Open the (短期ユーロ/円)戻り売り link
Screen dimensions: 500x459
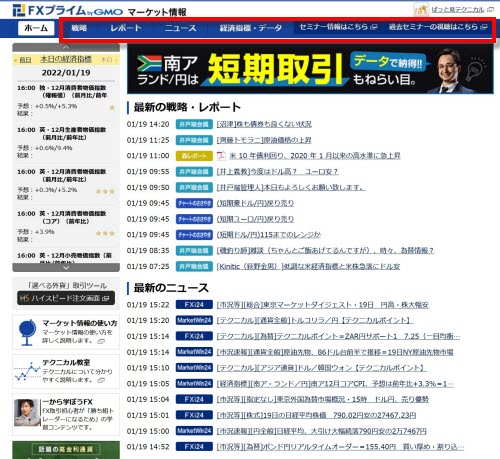coord(255,219)
